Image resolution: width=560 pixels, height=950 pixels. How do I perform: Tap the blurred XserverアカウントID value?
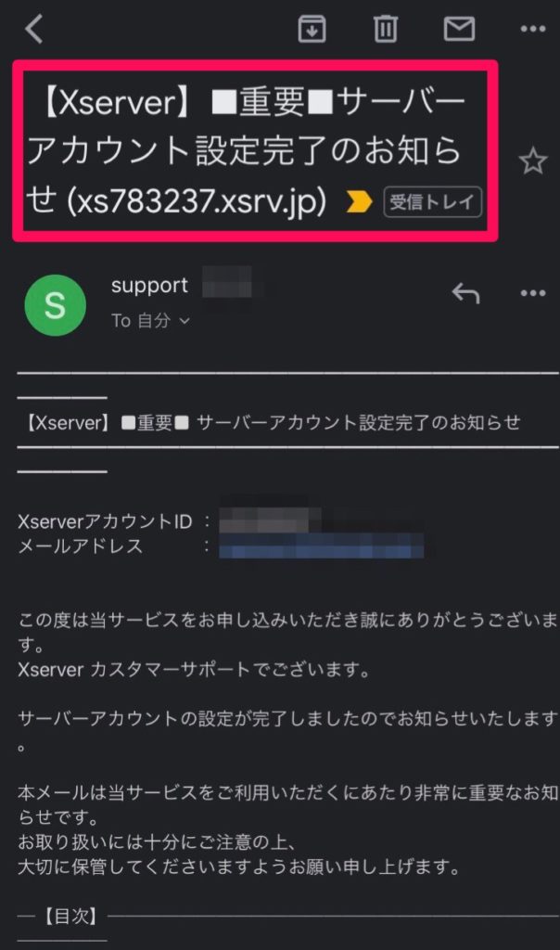click(x=271, y=520)
